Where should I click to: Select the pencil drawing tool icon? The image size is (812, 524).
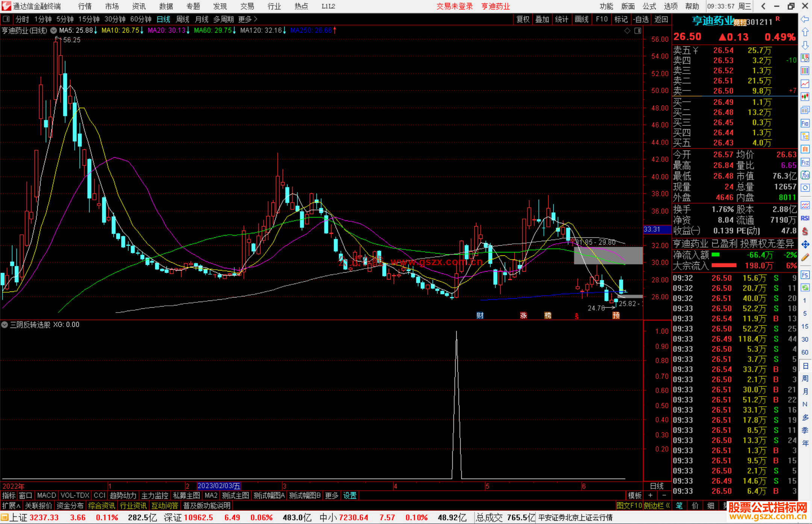(805, 257)
